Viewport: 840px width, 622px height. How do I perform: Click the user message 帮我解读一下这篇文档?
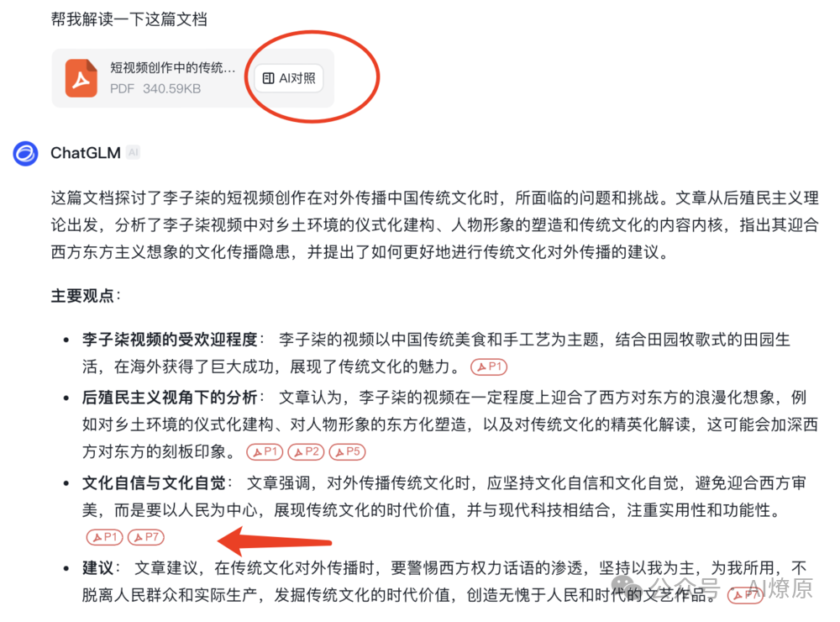click(x=129, y=19)
